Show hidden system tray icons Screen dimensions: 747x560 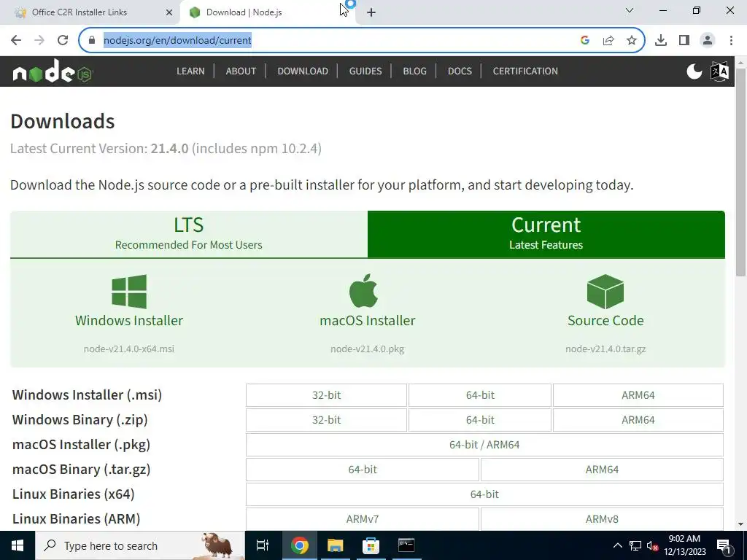(x=617, y=545)
